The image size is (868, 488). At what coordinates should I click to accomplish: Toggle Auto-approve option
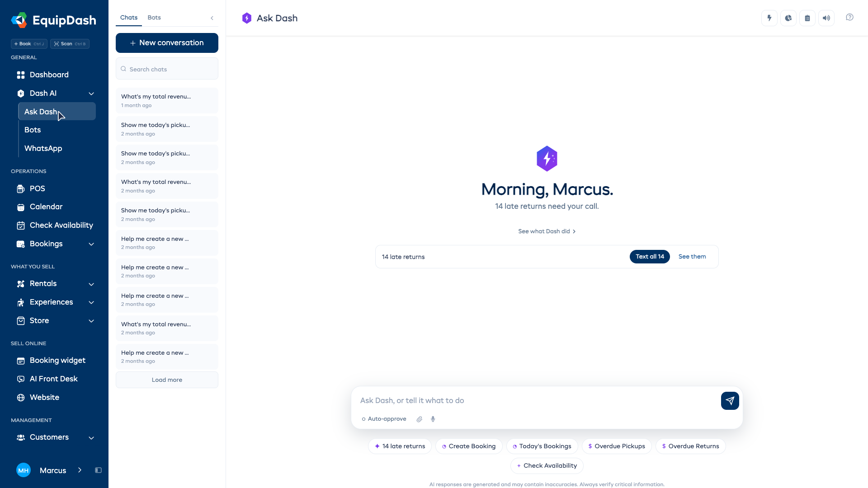click(384, 419)
